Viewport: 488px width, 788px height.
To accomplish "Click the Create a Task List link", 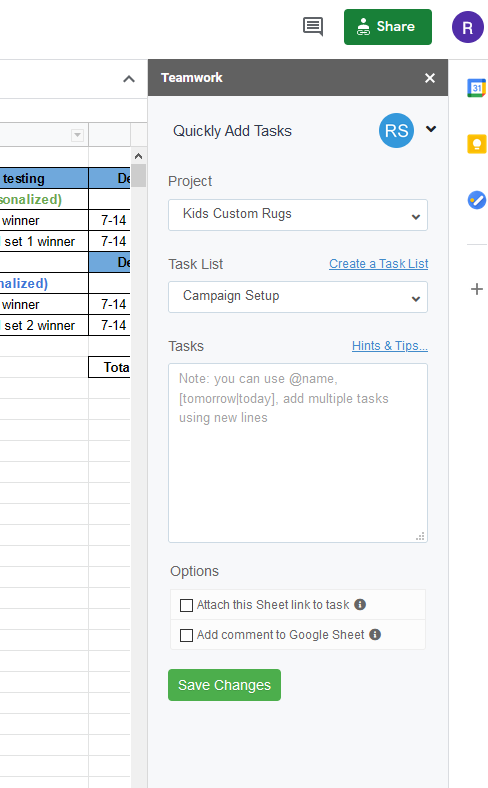I will (x=378, y=264).
